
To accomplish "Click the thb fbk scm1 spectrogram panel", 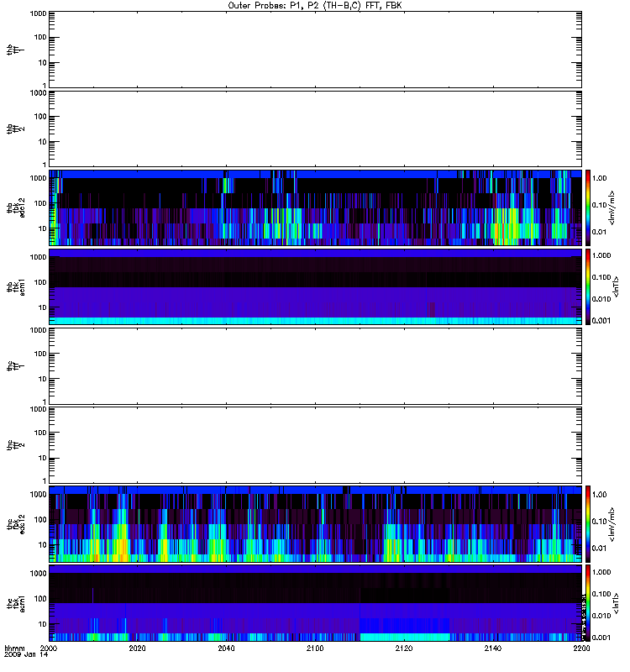I will (x=315, y=286).
